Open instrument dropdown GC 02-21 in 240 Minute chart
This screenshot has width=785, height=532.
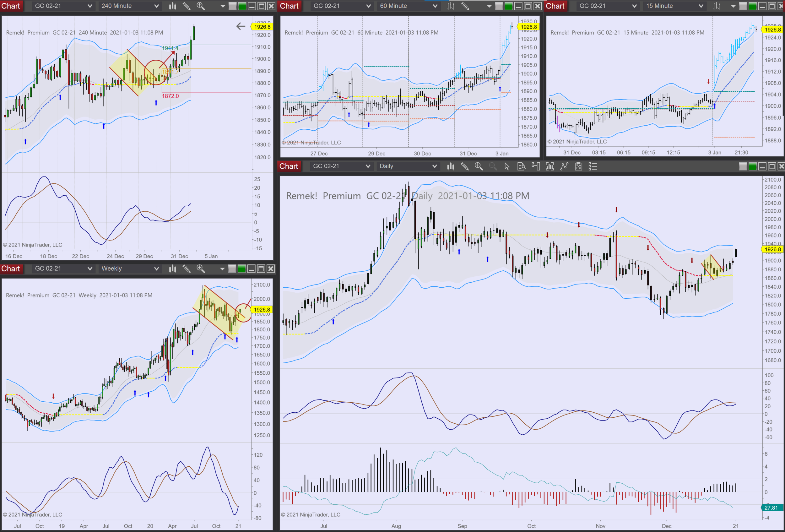(63, 6)
